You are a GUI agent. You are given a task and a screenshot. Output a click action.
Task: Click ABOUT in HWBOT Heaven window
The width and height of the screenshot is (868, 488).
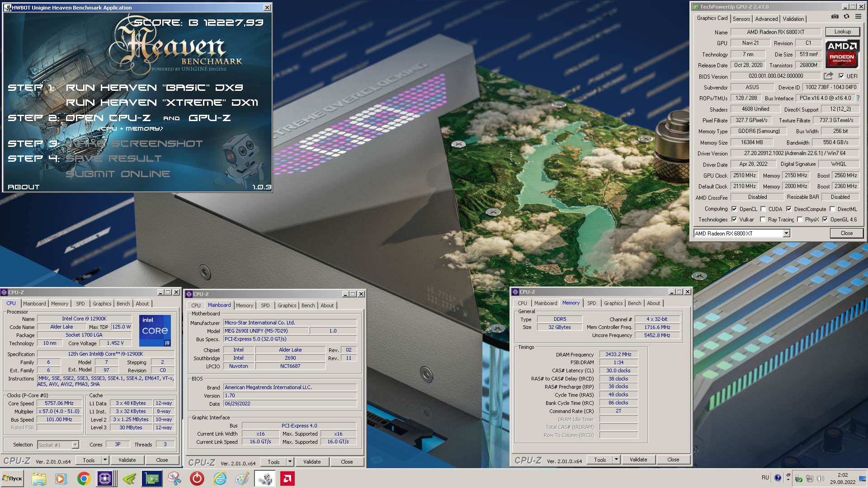click(x=24, y=187)
